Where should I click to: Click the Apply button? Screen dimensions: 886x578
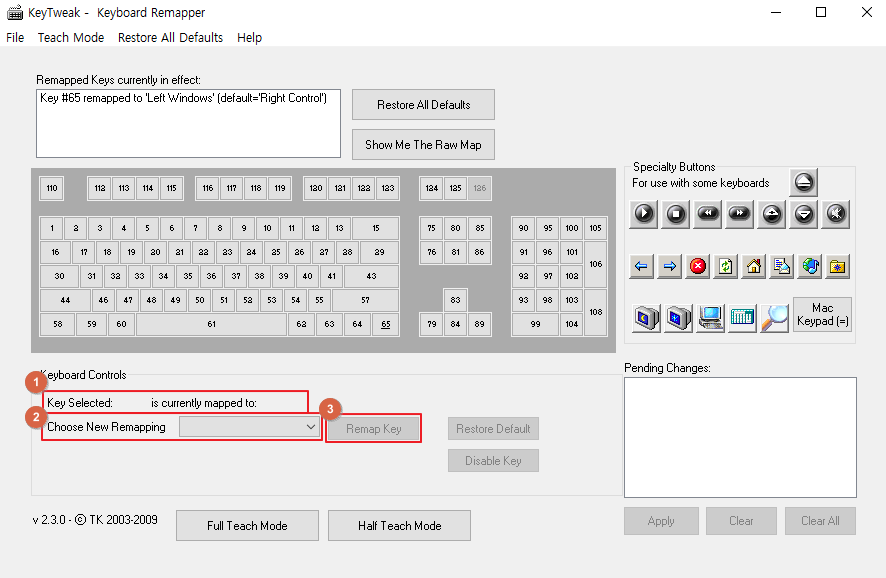661,521
